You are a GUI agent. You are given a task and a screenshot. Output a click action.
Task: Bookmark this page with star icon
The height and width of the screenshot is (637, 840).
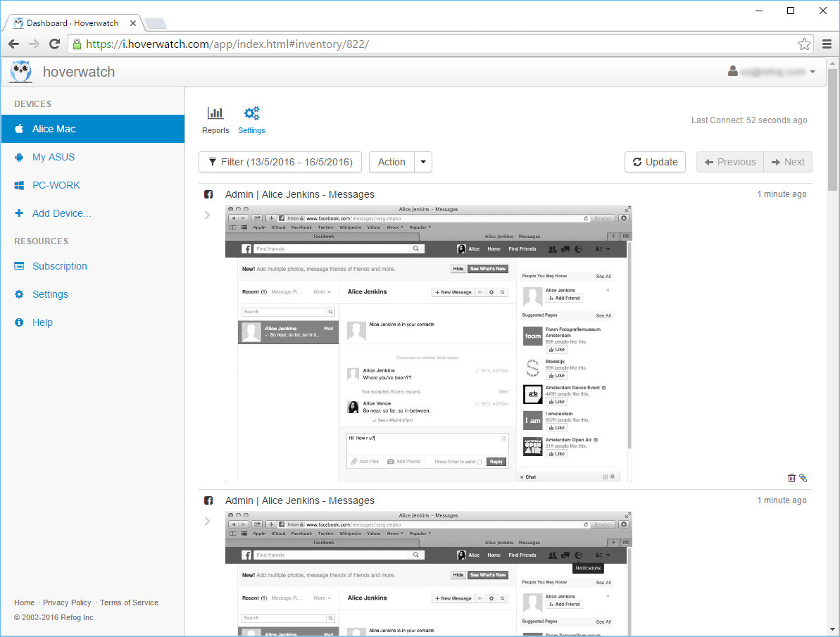[804, 44]
